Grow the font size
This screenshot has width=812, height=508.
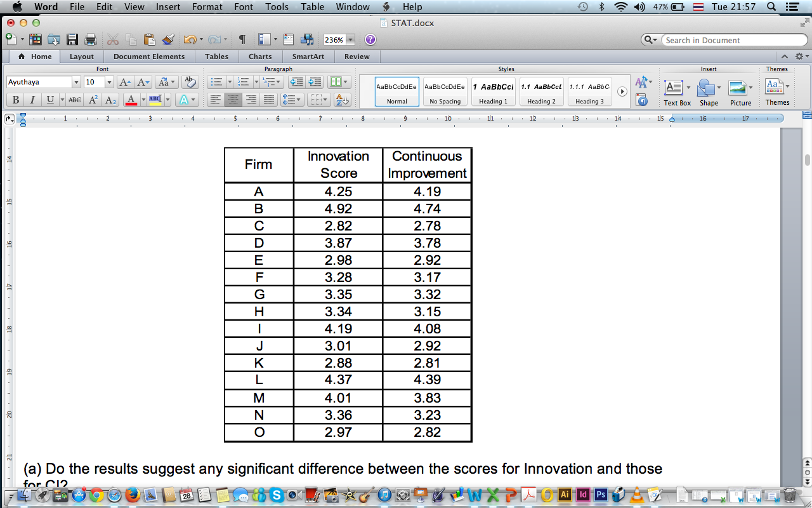click(125, 82)
